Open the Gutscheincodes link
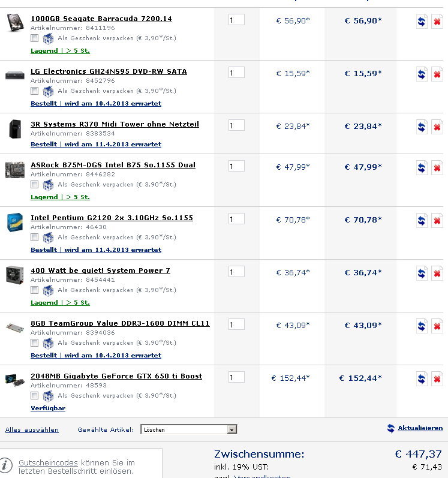Image resolution: width=448 pixels, height=478 pixels. (48, 462)
